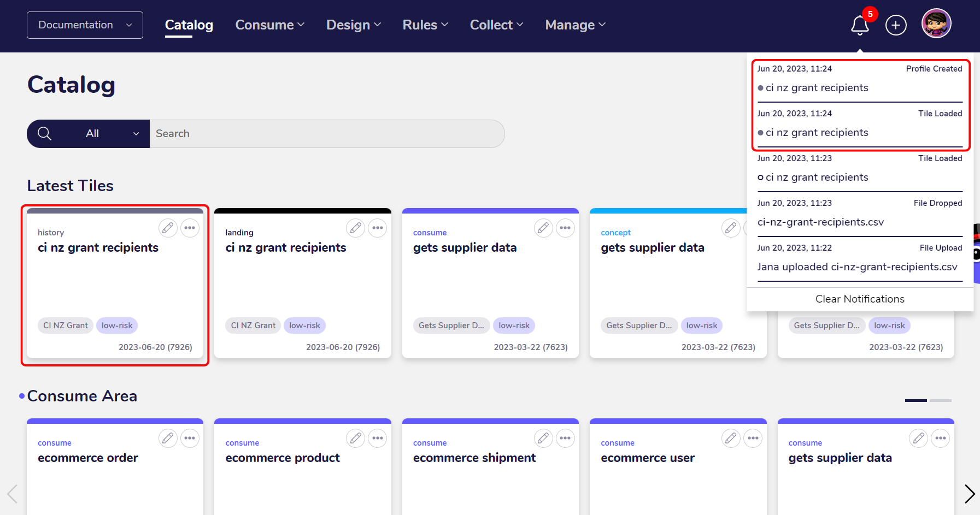Open the ecommerce user tile title

pyautogui.click(x=648, y=458)
